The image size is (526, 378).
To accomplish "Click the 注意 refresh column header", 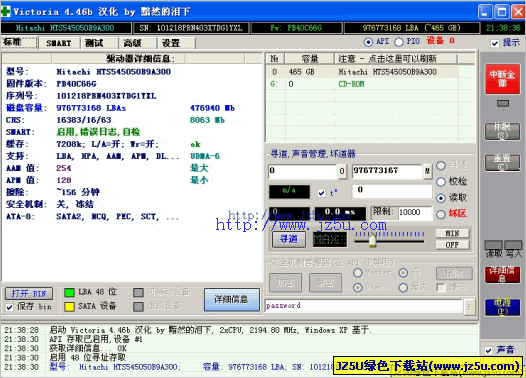I will pyautogui.click(x=396, y=59).
